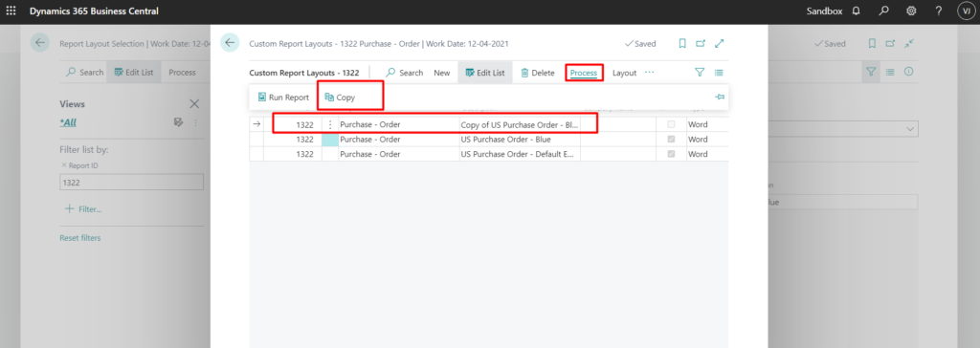This screenshot has height=348, width=980.
Task: Run Report from Process actions
Action: [x=283, y=98]
